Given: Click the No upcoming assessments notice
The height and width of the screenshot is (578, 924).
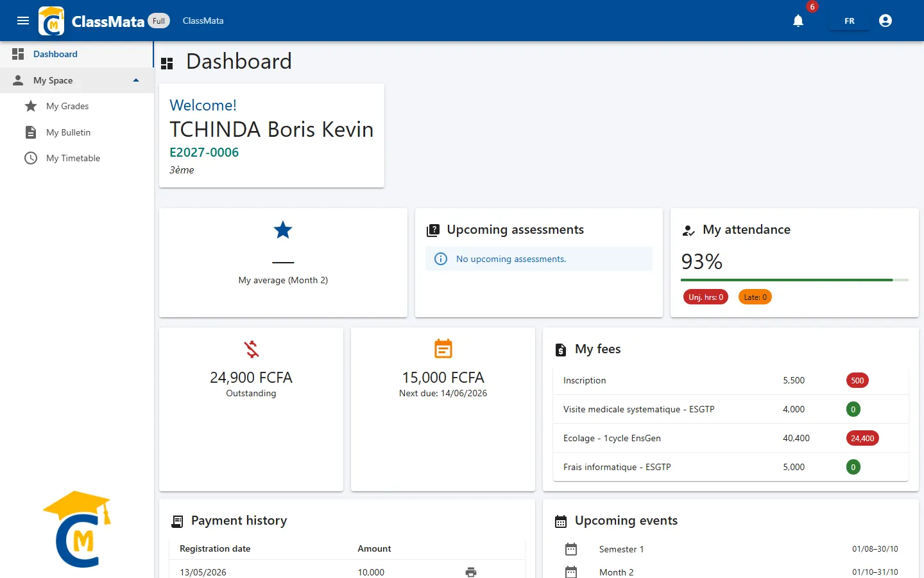Looking at the screenshot, I should pyautogui.click(x=539, y=259).
